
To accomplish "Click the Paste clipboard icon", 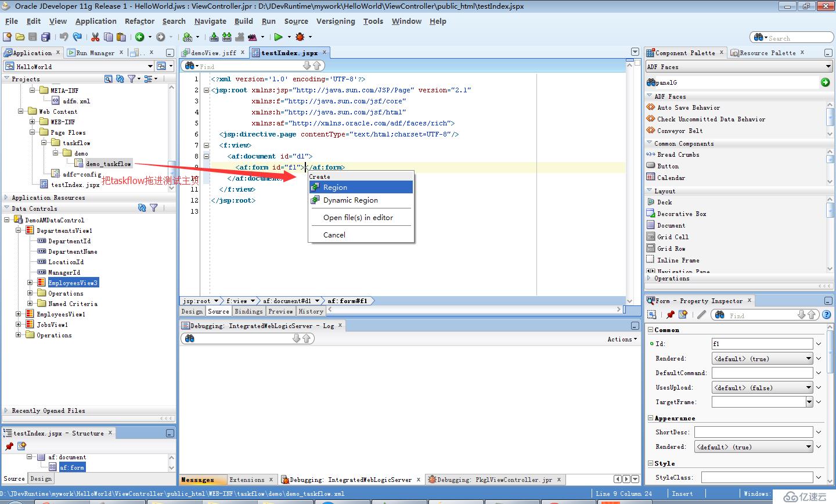I will [x=121, y=37].
